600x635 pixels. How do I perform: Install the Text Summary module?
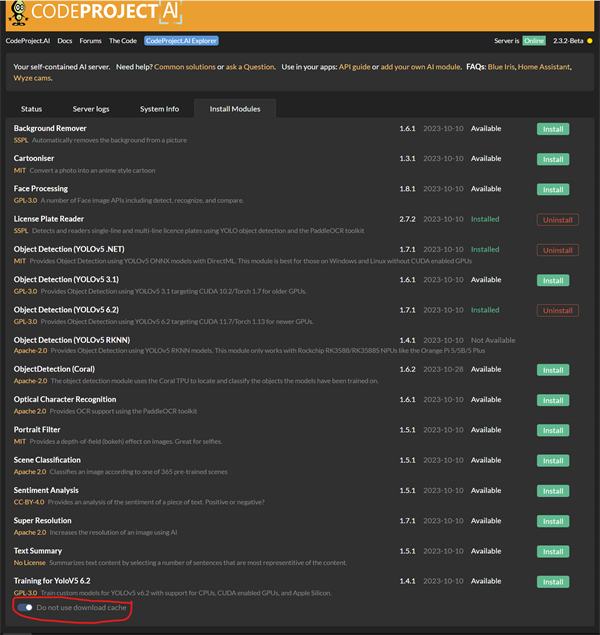coord(553,552)
